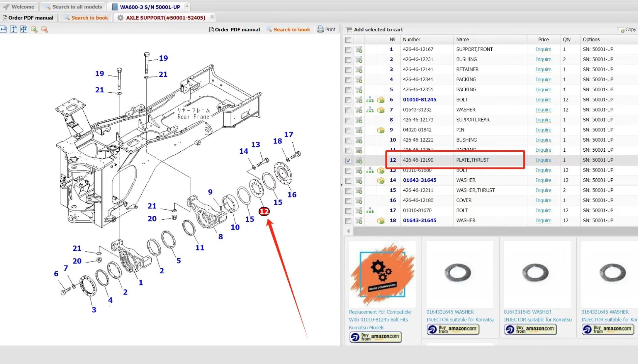Click the image-coming-soon product thumbnail

tap(382, 274)
